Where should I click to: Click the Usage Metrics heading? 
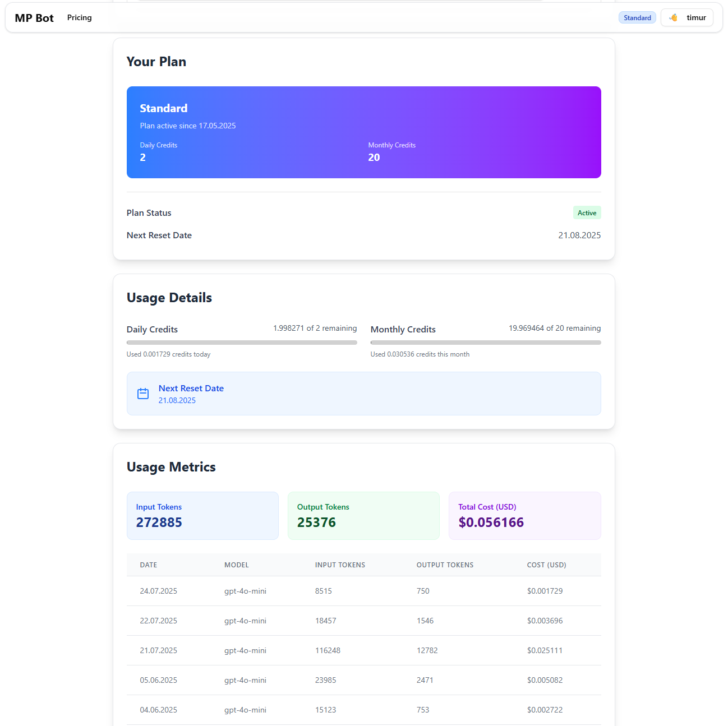171,467
